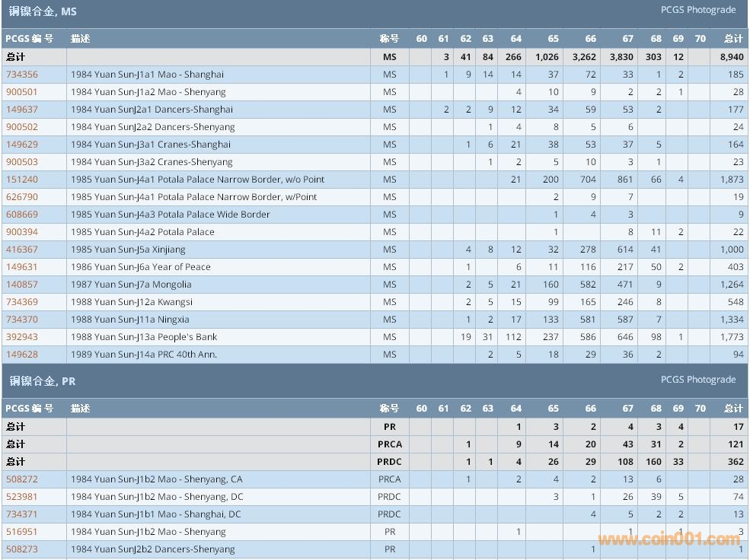
Task: Click the 总计 column header in MS table
Action: coord(733,39)
